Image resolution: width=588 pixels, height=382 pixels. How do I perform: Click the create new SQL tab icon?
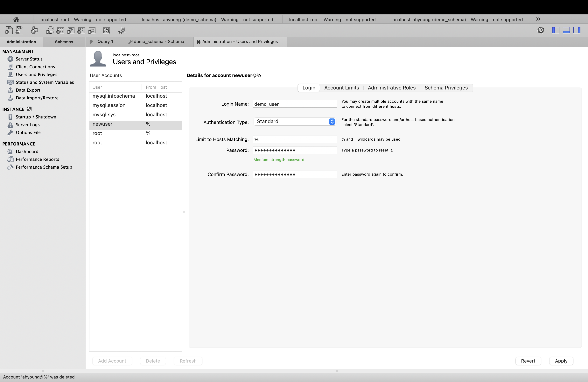pyautogui.click(x=9, y=30)
